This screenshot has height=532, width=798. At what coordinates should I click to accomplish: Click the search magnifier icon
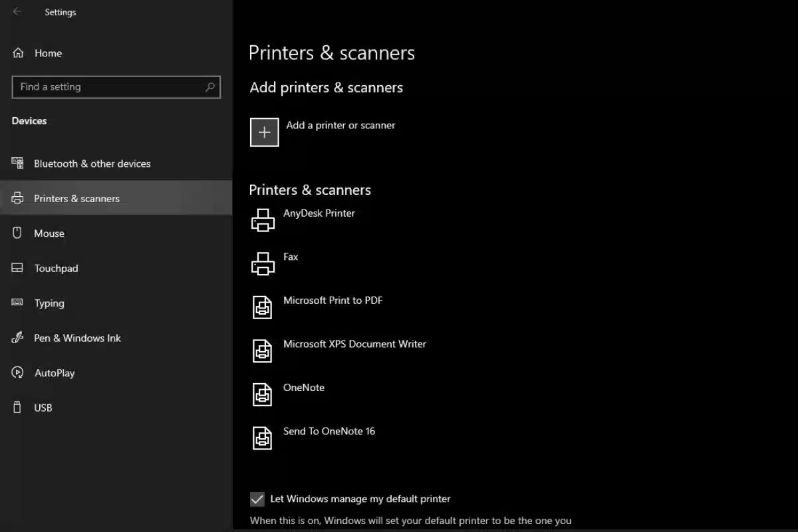tap(210, 87)
